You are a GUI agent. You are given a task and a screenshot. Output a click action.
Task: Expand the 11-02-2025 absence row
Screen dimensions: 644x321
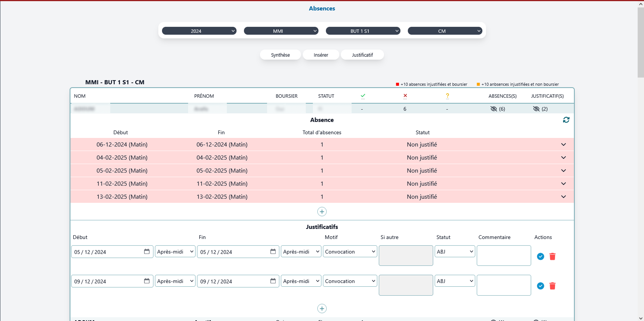point(564,184)
